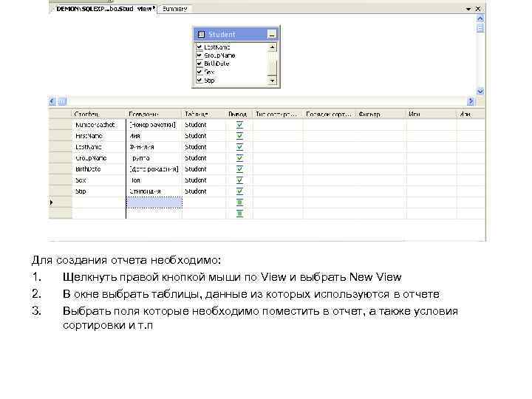Screen dimensions: 532x399
Task: Open the active files dropdown arrow
Action: 468,9
